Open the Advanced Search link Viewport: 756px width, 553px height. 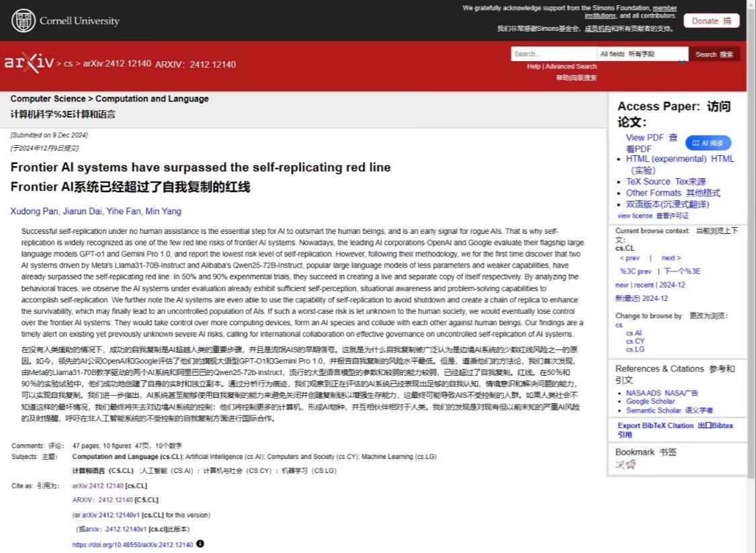pyautogui.click(x=572, y=66)
